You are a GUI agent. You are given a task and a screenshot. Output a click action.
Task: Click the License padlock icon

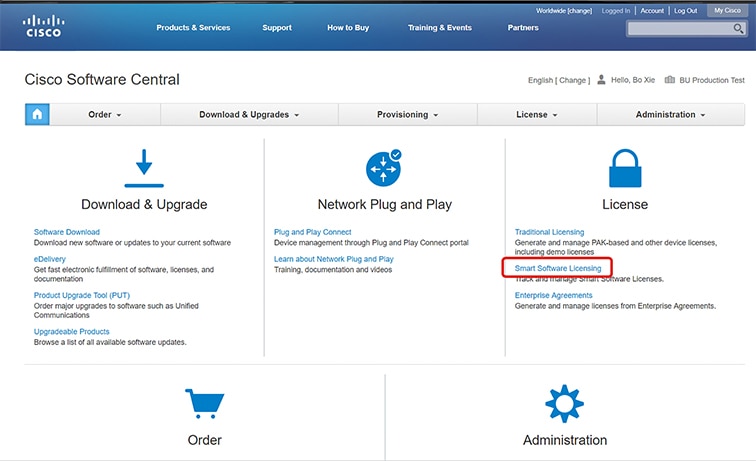click(x=625, y=168)
